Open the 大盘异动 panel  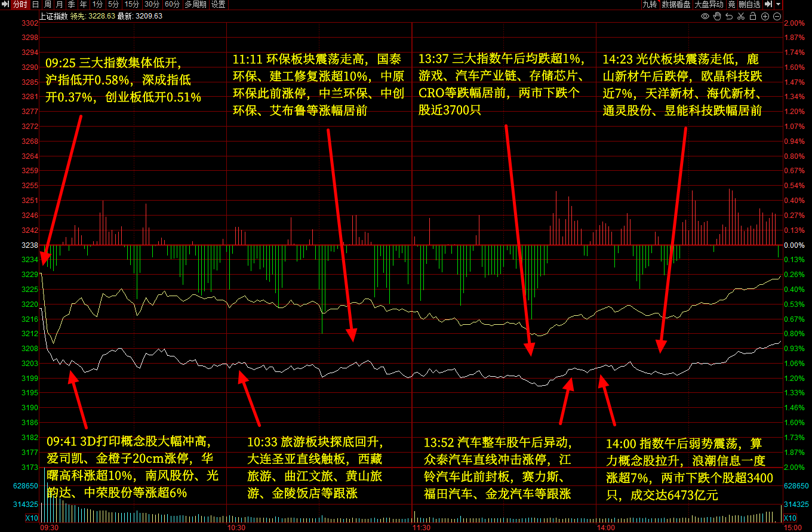pyautogui.click(x=709, y=4)
